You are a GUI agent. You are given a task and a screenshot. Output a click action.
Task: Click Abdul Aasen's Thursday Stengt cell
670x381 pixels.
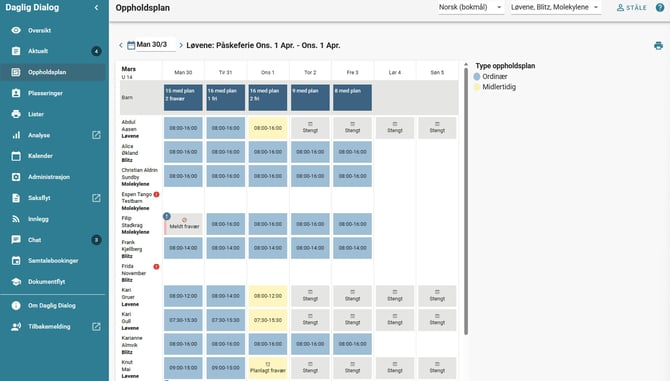[x=310, y=128]
